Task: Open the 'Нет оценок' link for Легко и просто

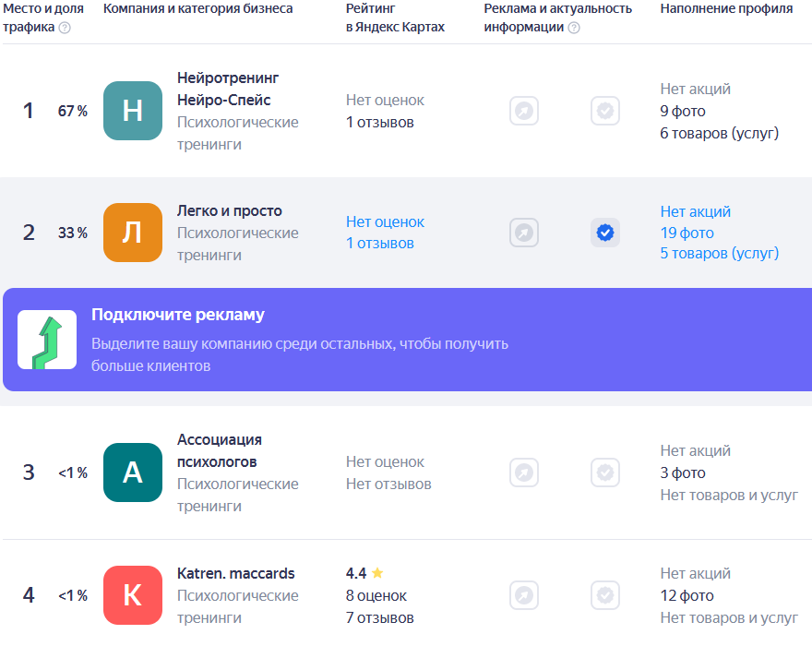Action: [386, 221]
